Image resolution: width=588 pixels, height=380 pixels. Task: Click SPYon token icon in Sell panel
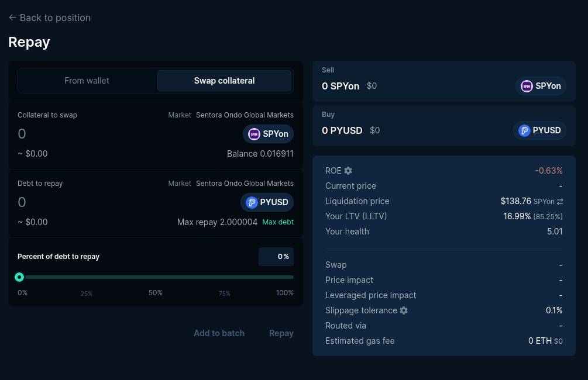point(527,86)
